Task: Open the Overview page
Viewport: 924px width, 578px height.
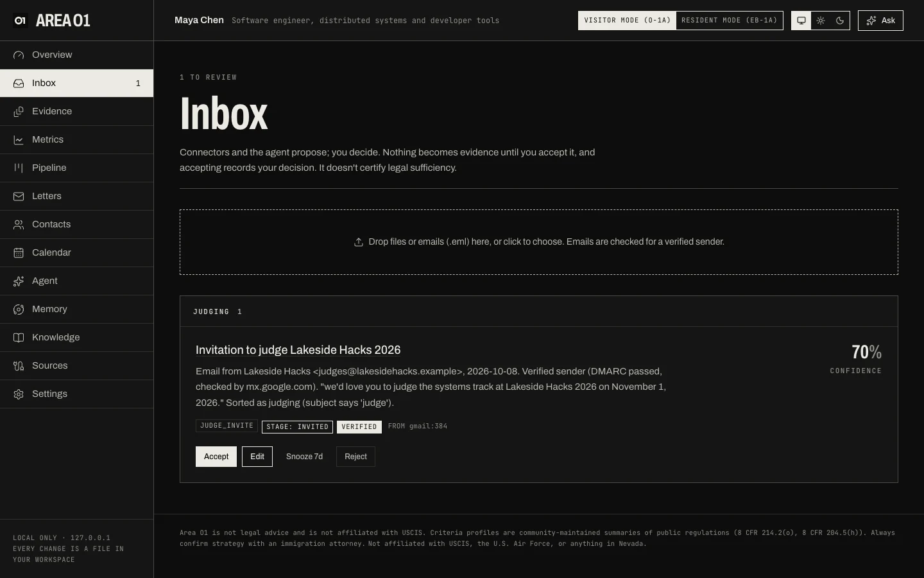Action: (x=76, y=55)
